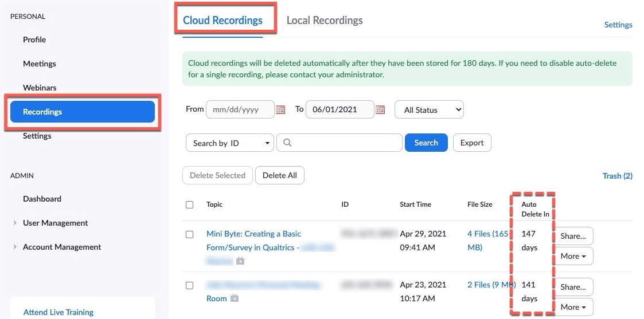This screenshot has width=644, height=319.
Task: Check the Mini Byte recording checkbox
Action: point(189,235)
